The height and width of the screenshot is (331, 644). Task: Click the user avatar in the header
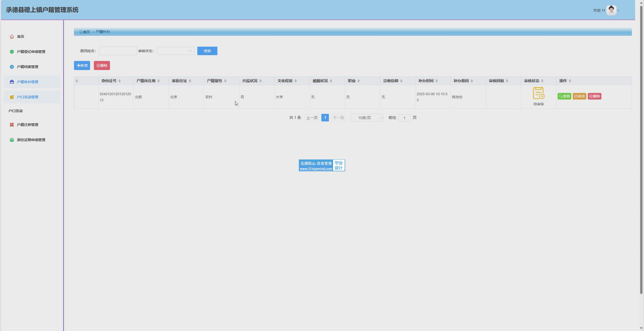pyautogui.click(x=611, y=10)
